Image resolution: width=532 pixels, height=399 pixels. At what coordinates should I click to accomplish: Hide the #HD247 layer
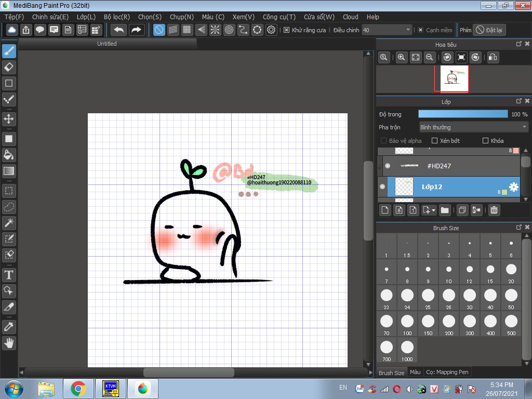pos(388,166)
